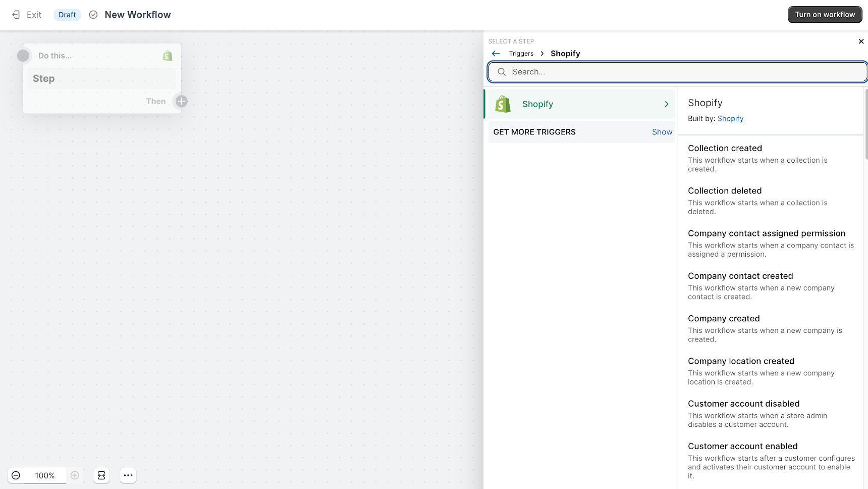This screenshot has width=868, height=489.
Task: Pick Company contact assigned permission trigger
Action: click(x=770, y=243)
